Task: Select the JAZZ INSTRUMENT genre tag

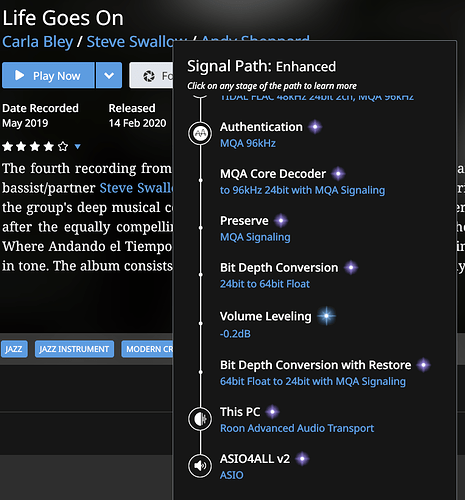Action: (x=74, y=349)
